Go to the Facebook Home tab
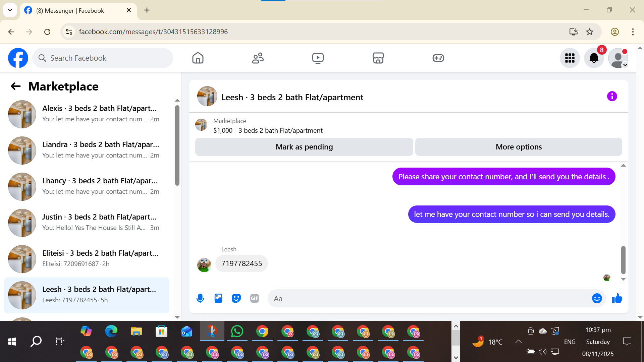 (x=198, y=58)
